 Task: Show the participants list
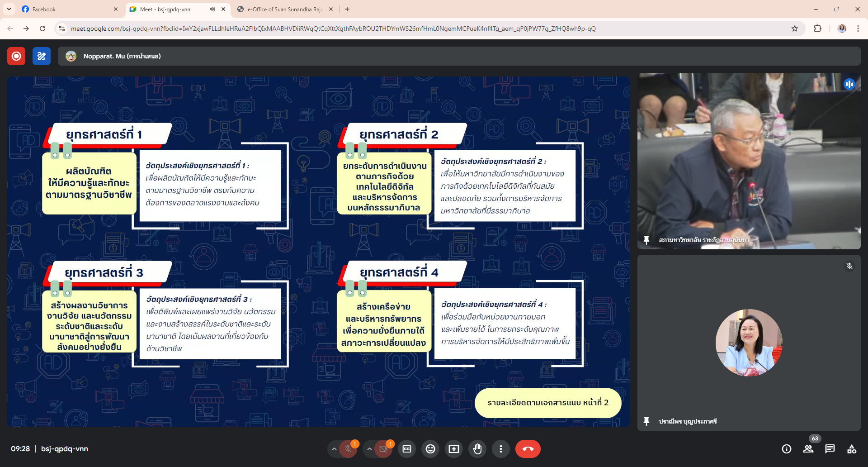pyautogui.click(x=808, y=449)
